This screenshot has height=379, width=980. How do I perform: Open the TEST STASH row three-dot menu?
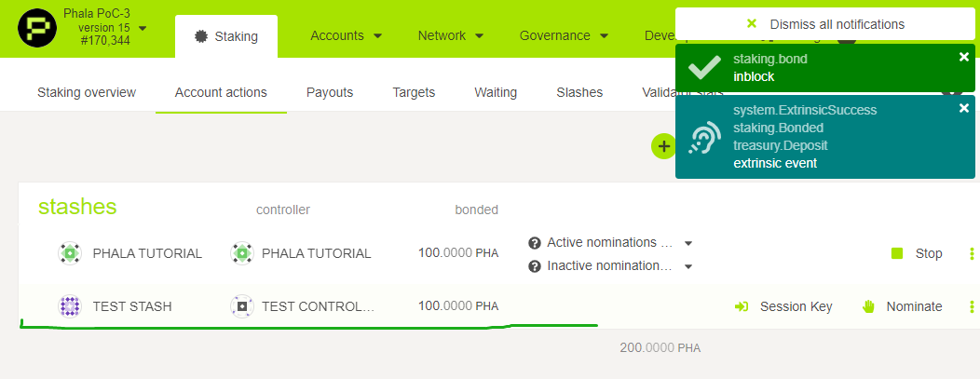click(972, 306)
